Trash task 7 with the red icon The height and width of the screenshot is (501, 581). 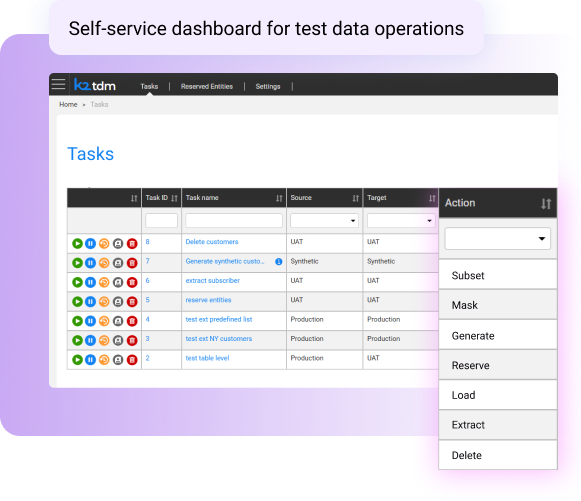tap(132, 263)
